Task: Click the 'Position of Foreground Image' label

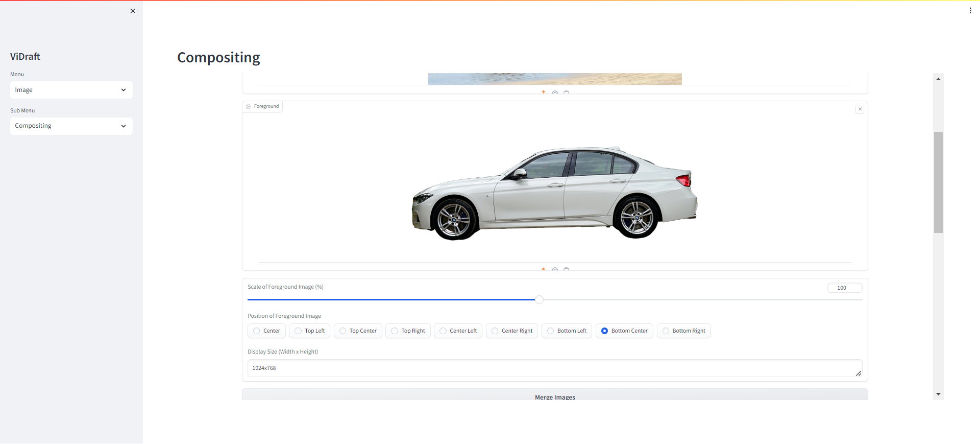Action: [284, 316]
